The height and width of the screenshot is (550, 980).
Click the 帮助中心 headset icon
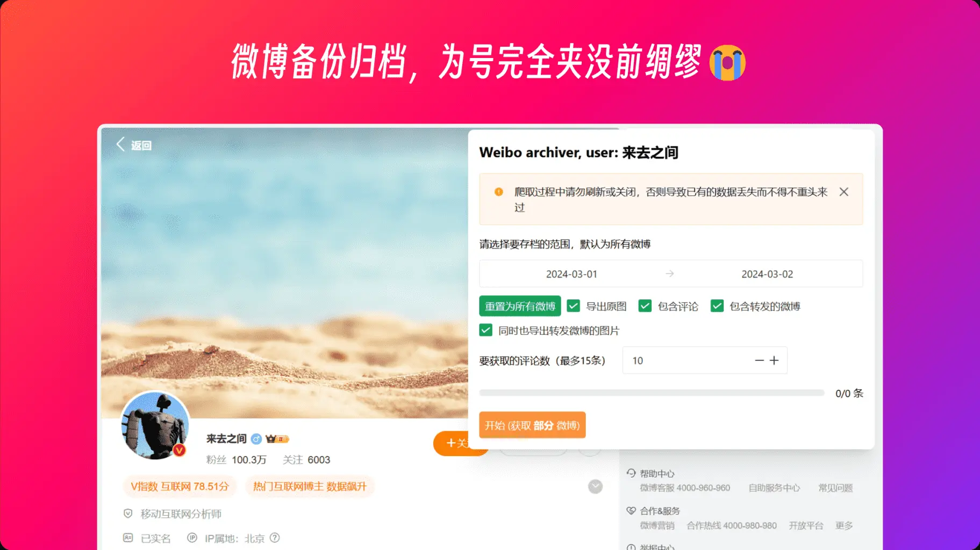point(631,473)
